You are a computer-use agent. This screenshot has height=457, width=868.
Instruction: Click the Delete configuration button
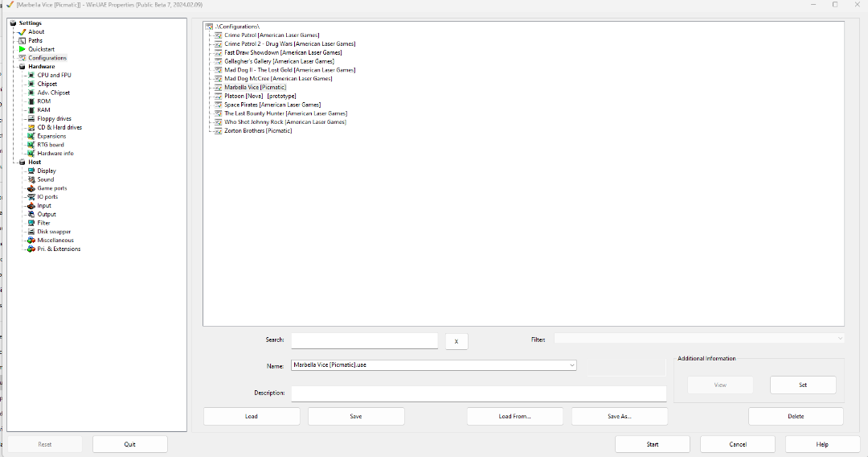pos(796,417)
